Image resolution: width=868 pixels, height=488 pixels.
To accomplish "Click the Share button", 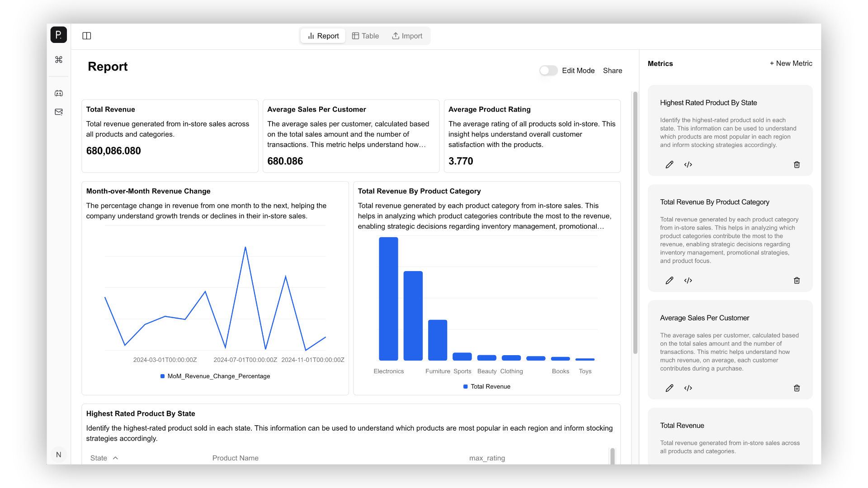I will click(x=612, y=70).
